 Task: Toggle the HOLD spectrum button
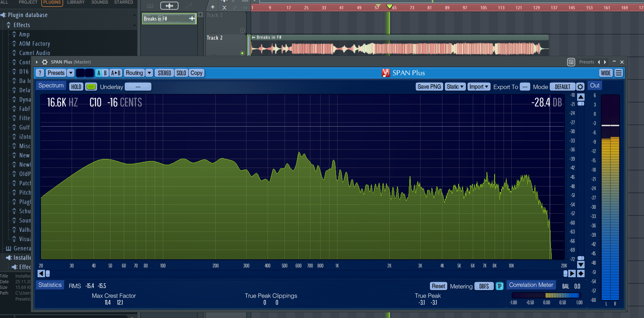pos(76,87)
